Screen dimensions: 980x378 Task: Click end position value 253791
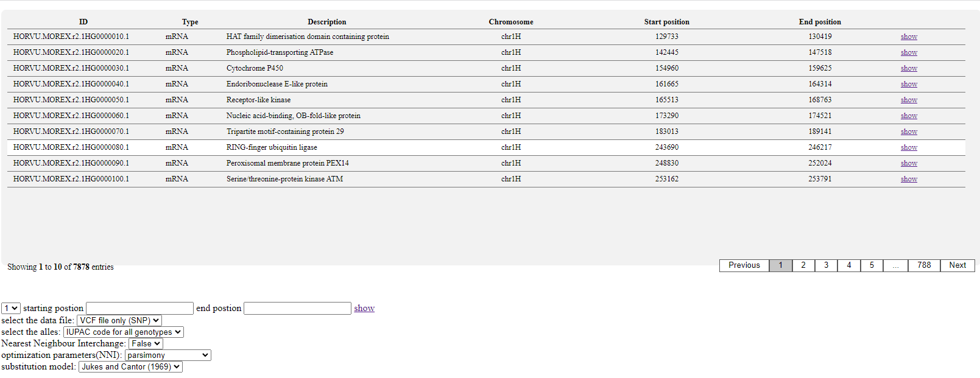[x=820, y=179]
